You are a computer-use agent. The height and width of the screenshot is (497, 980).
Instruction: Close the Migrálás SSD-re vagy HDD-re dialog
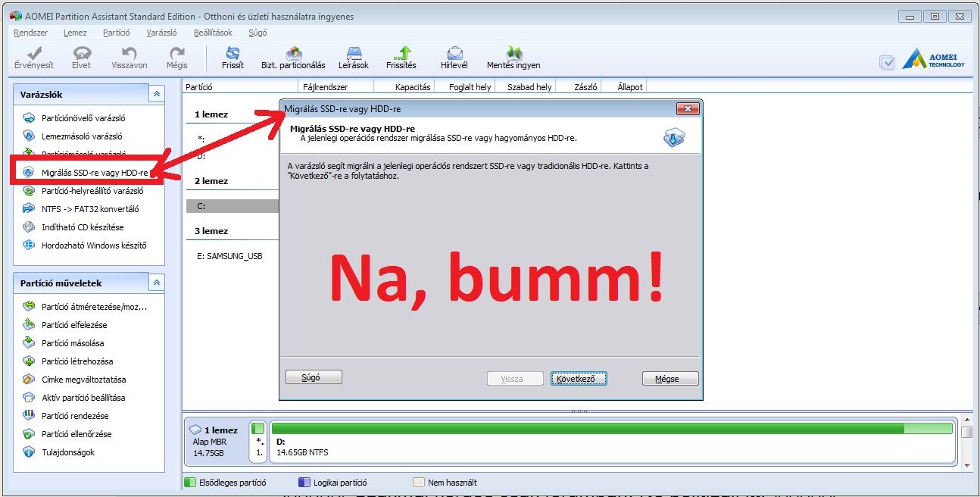(688, 109)
